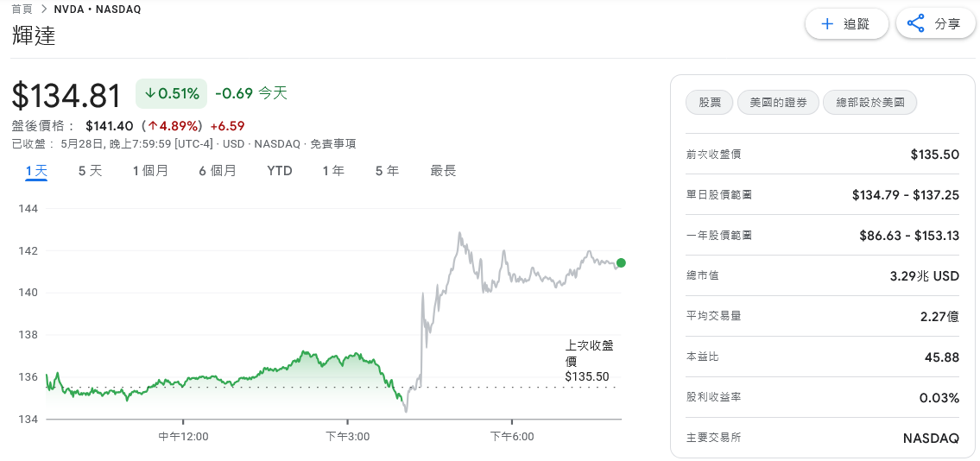Open the 免責事項 disclaimer link
Viewport: 980px width, 461px height.
click(x=333, y=144)
